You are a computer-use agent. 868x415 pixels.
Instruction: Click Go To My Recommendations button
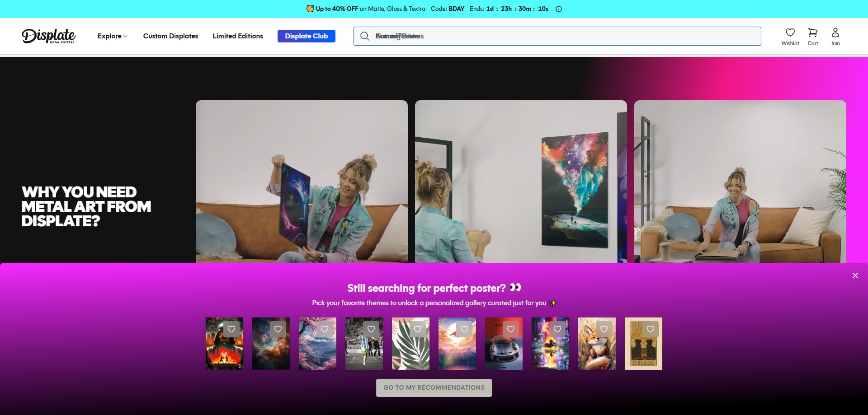pos(434,388)
